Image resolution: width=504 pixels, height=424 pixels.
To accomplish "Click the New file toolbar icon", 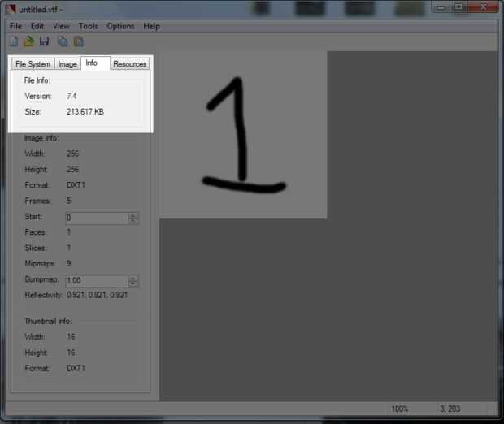I will (x=14, y=41).
